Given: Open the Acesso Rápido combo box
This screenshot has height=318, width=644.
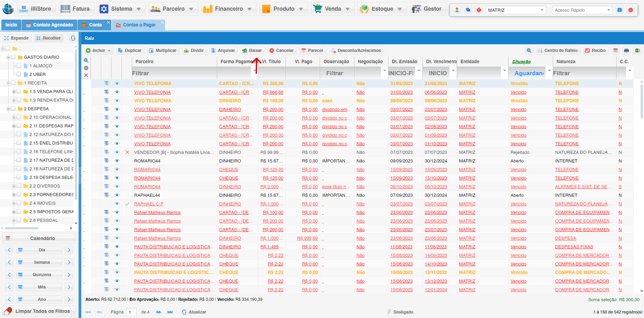Looking at the screenshot, I should pos(582,10).
